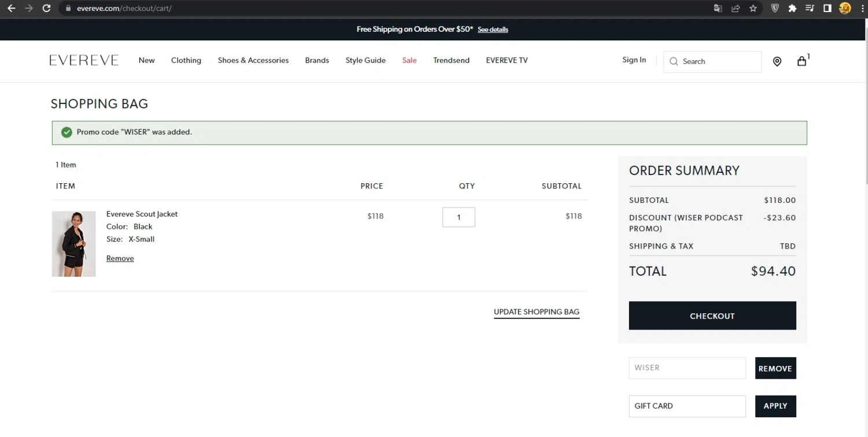Open the Clothing menu
Screen dimensions: 868x437
(186, 60)
